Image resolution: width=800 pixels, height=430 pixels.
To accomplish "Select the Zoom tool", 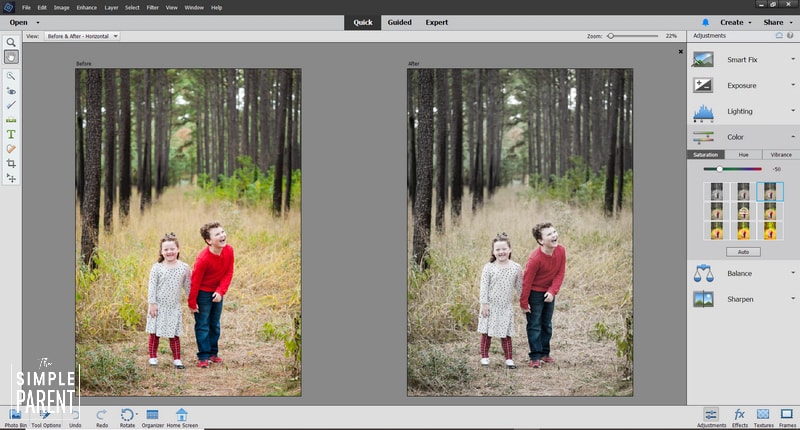I will pyautogui.click(x=11, y=43).
